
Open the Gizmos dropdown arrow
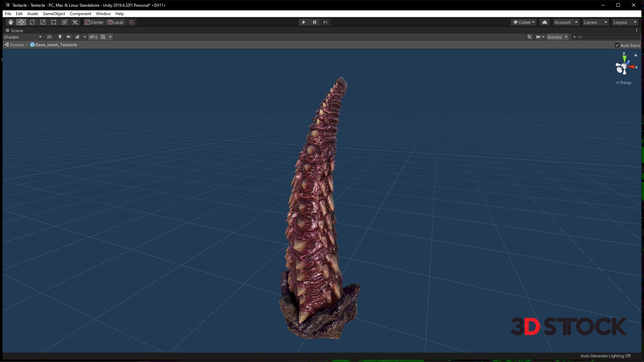coord(566,37)
